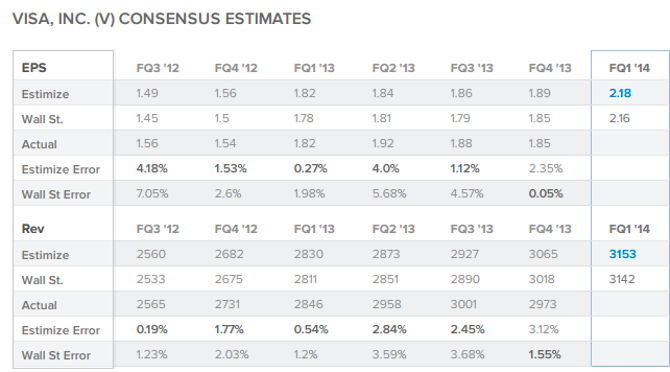Screen dimensions: 670x372
Task: Click the Rev FQ2 '13 column header
Action: [x=393, y=229]
